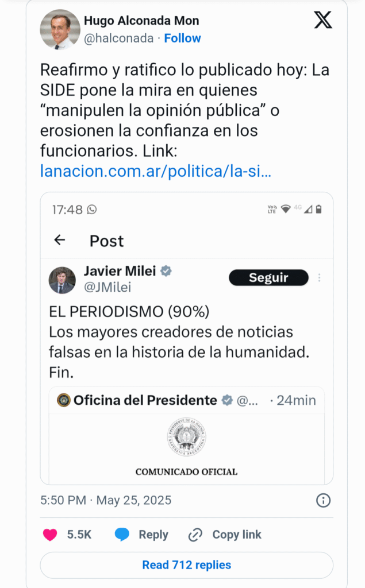Tap the back arrow beside Post
Screen dimensions: 365x588
click(60, 240)
